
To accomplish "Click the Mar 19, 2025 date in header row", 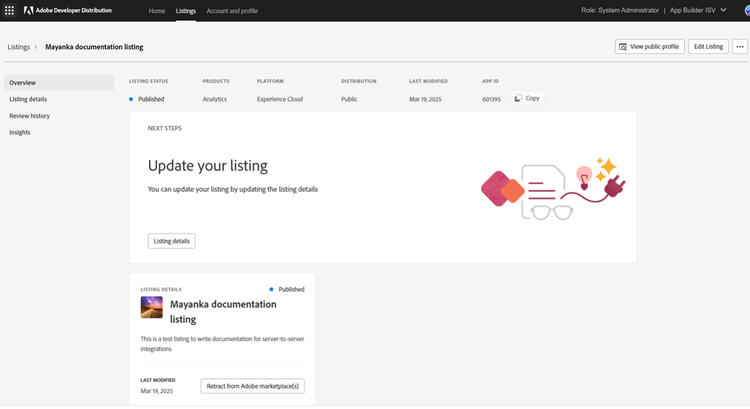I will coord(425,99).
